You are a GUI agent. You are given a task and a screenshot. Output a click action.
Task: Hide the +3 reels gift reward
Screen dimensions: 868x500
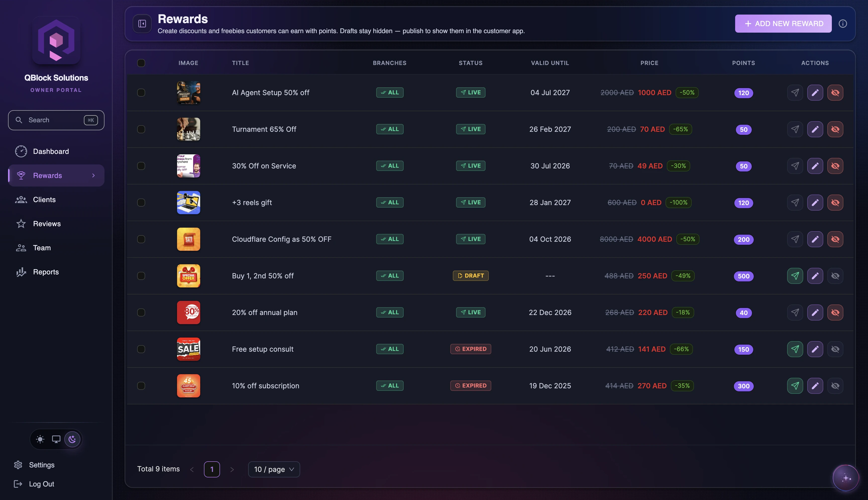(x=835, y=203)
